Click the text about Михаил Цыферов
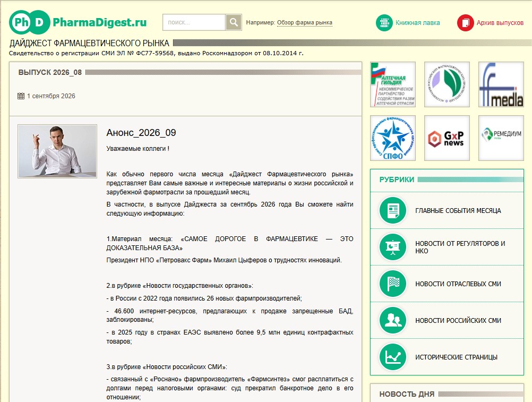 pos(224,260)
